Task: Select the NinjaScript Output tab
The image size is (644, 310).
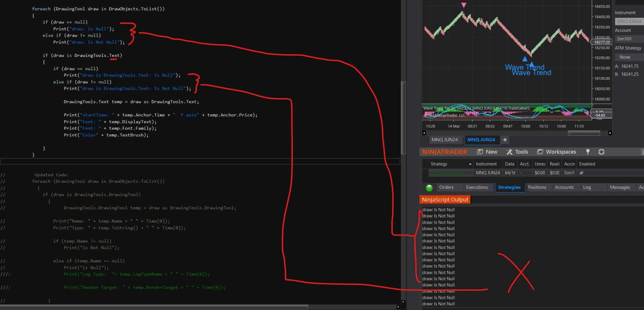Action: pyautogui.click(x=445, y=199)
